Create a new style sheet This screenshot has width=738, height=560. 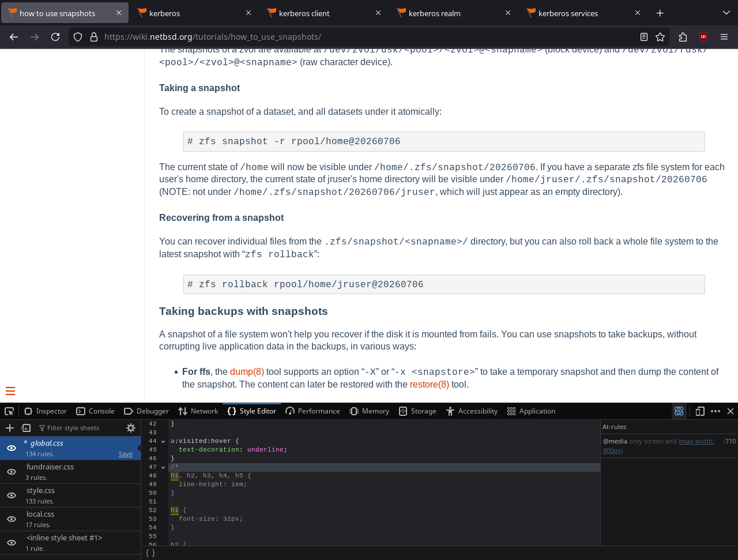click(x=10, y=428)
